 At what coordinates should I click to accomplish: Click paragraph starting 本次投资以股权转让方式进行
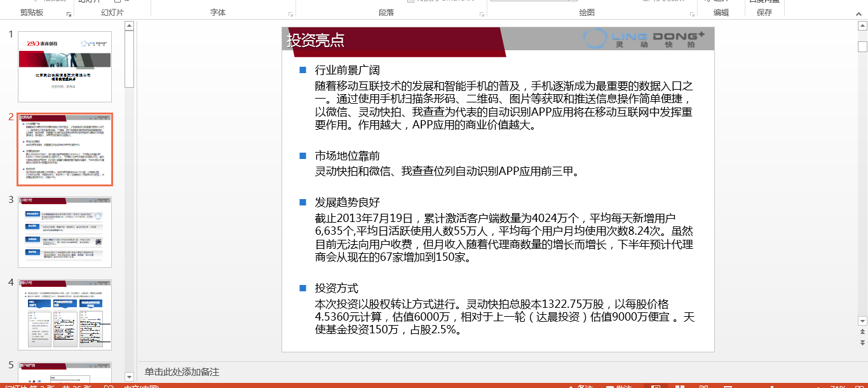[x=505, y=317]
